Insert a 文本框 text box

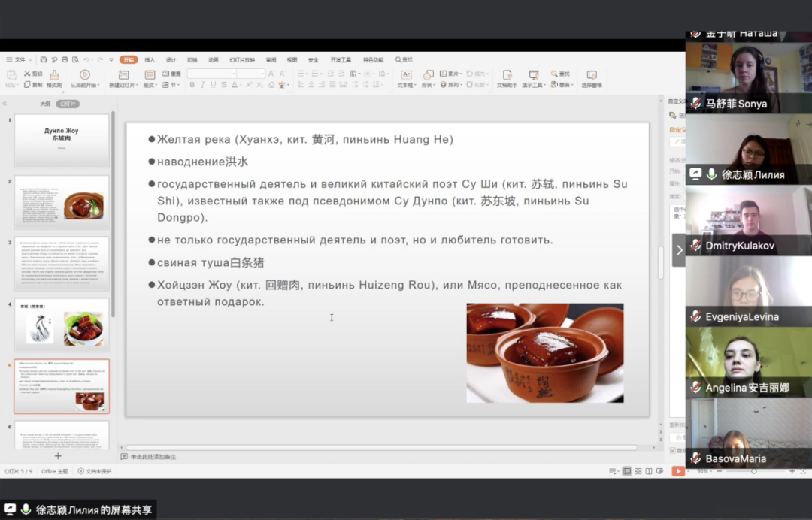click(x=406, y=75)
